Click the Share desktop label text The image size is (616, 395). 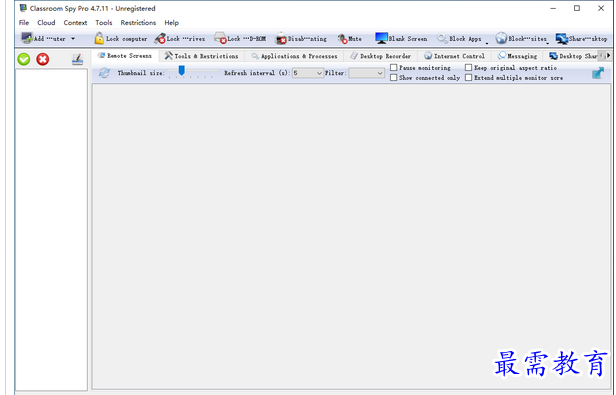588,39
